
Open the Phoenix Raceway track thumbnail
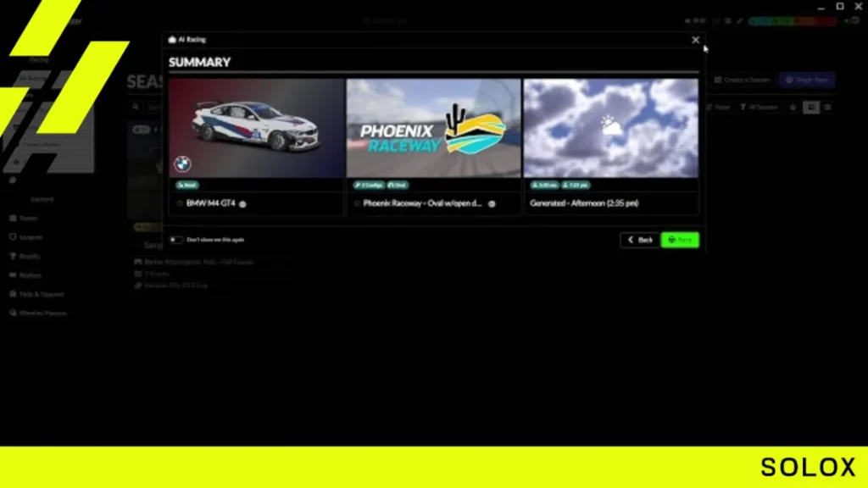(433, 128)
